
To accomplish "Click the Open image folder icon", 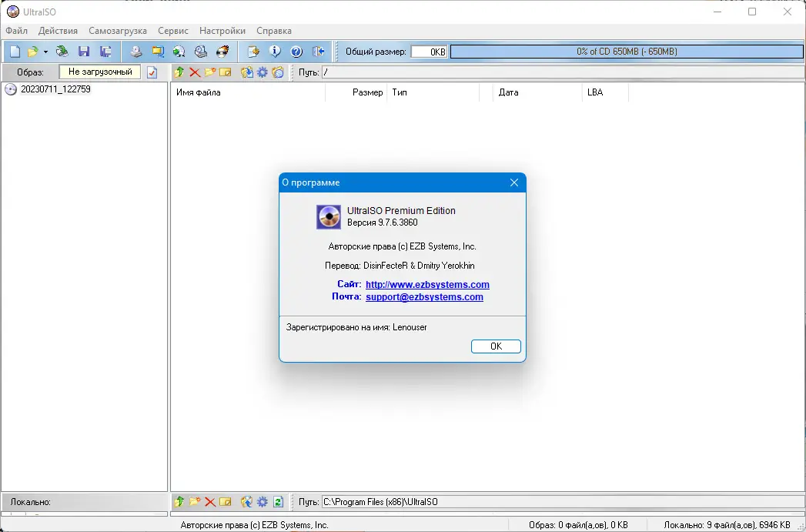I will pos(33,52).
